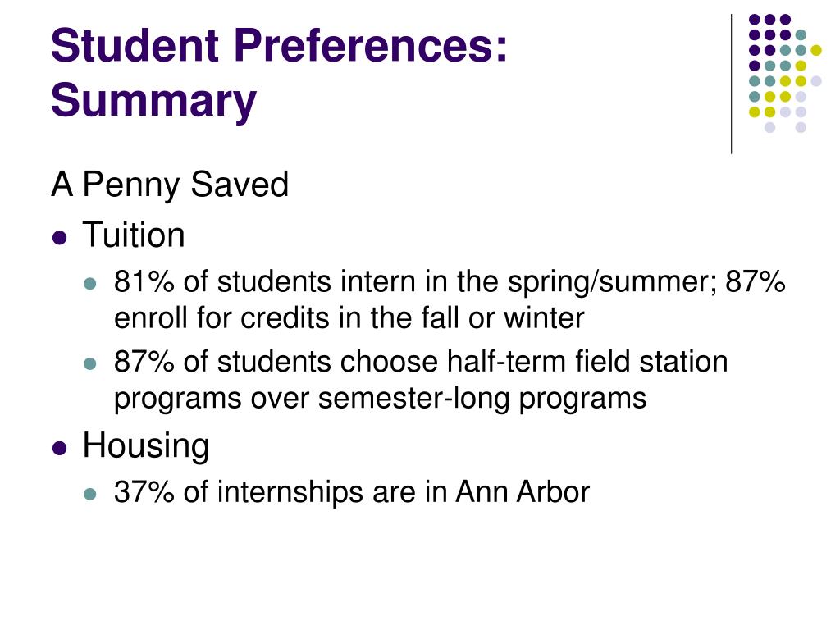Click the teal bullet before '37% of internships'
Screen dimensions: 840x630
point(90,493)
